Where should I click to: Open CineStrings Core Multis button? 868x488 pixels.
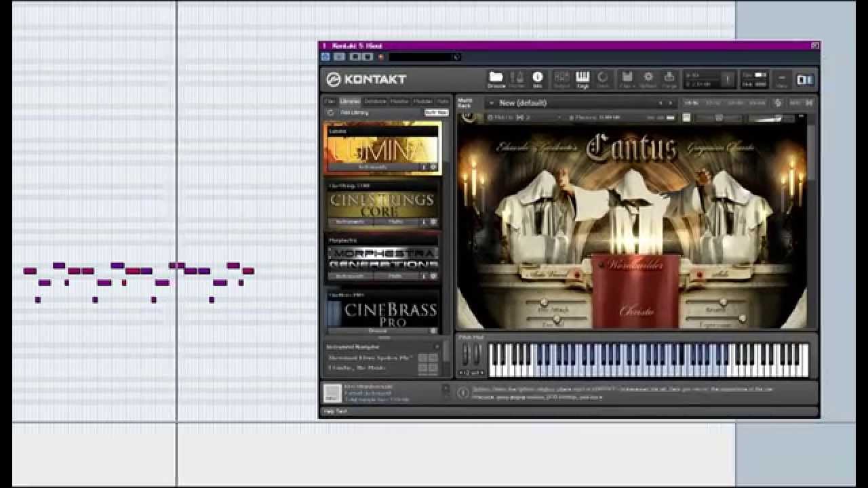pyautogui.click(x=395, y=222)
